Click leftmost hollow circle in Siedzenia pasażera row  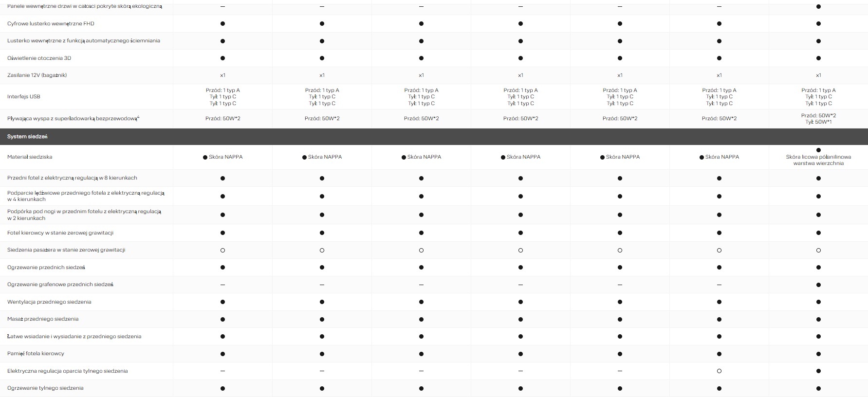[222, 250]
